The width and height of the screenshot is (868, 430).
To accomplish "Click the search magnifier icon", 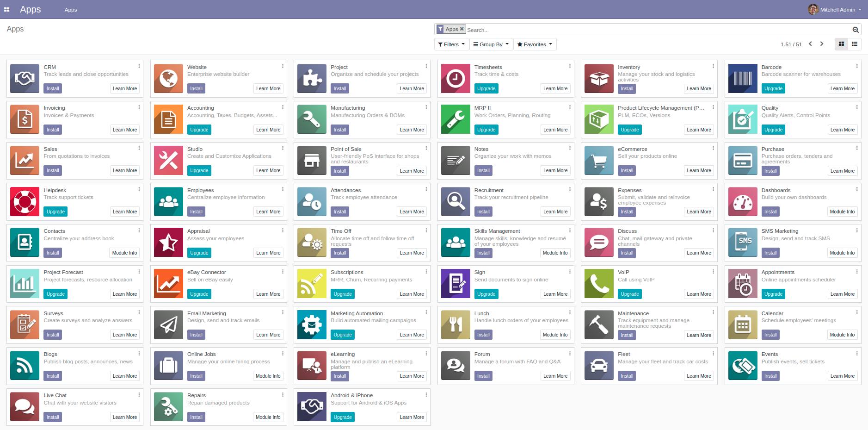I will pos(856,30).
